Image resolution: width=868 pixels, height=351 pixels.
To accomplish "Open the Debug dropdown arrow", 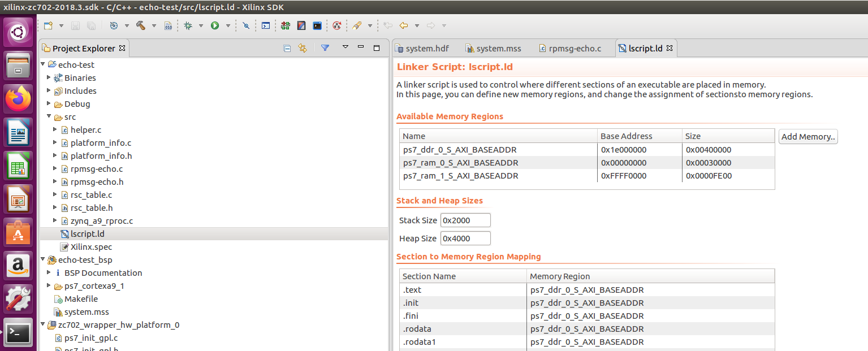I will point(200,25).
